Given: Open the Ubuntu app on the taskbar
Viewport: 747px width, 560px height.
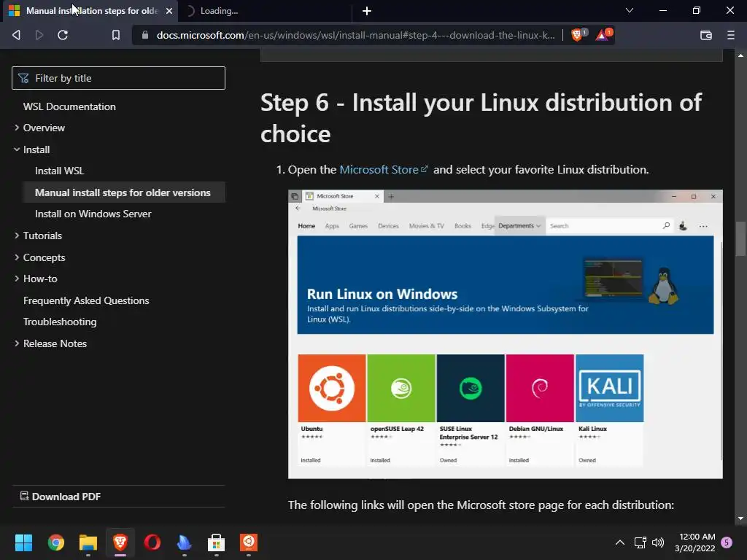Looking at the screenshot, I should [249, 542].
